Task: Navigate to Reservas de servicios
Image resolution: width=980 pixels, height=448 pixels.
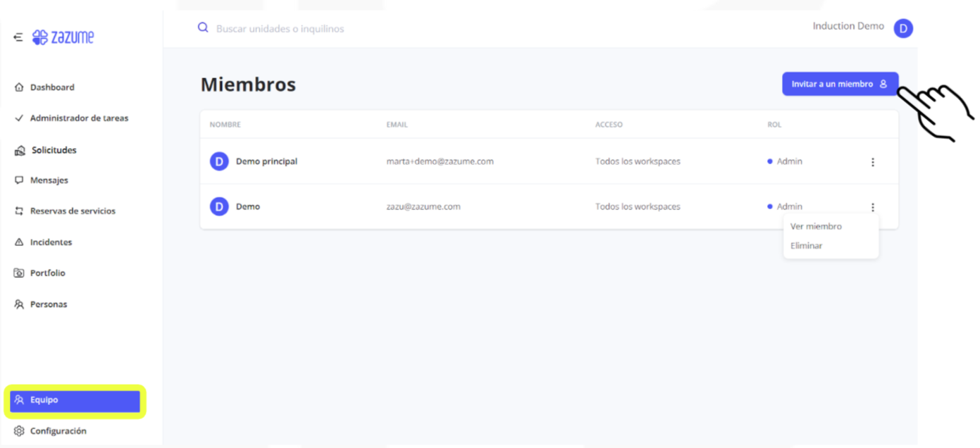Action: [x=72, y=211]
